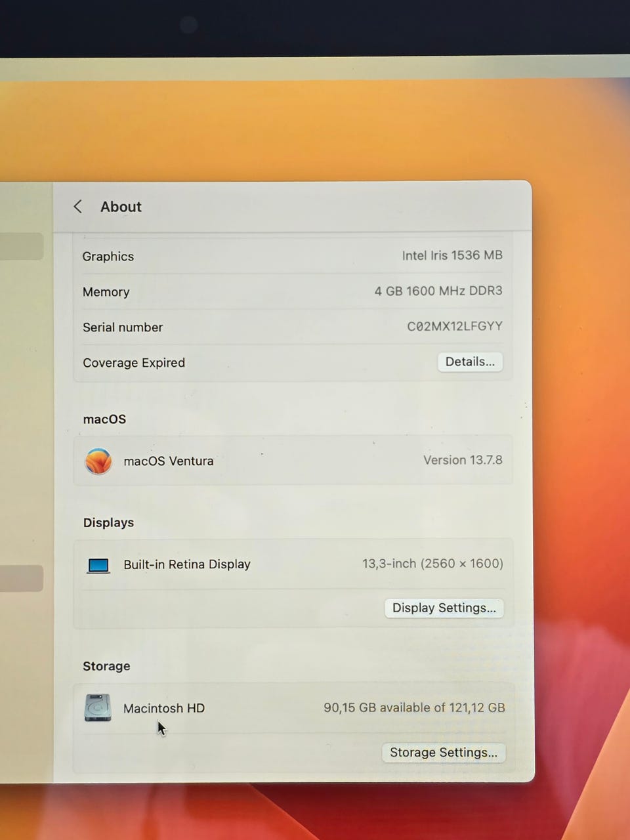Click the Graphics label
This screenshot has height=840, width=630.
pos(108,257)
